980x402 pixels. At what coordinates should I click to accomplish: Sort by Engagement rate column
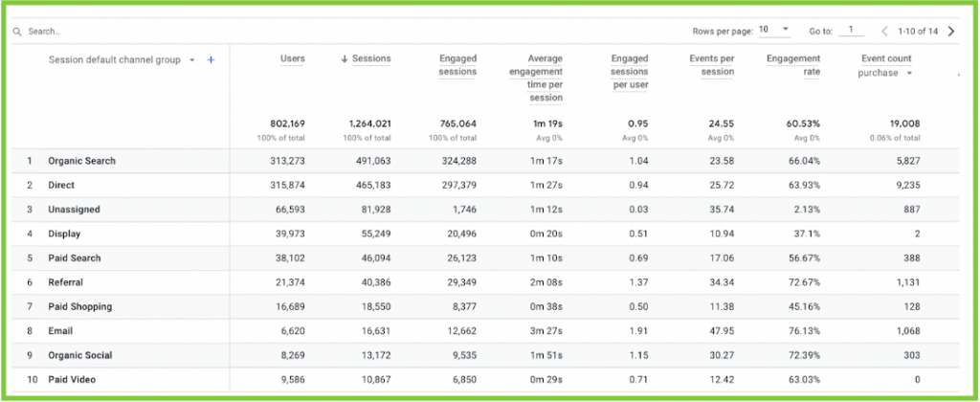click(x=793, y=65)
